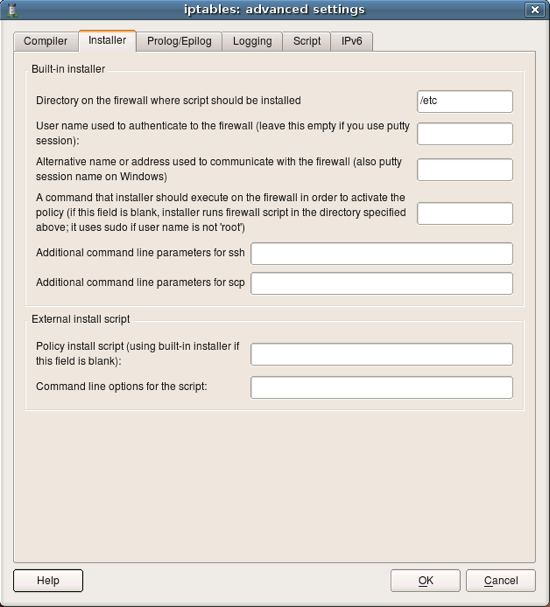Image resolution: width=550 pixels, height=607 pixels.
Task: Click the 'Additional command line parameters for ssh' label
Action: [x=140, y=253]
